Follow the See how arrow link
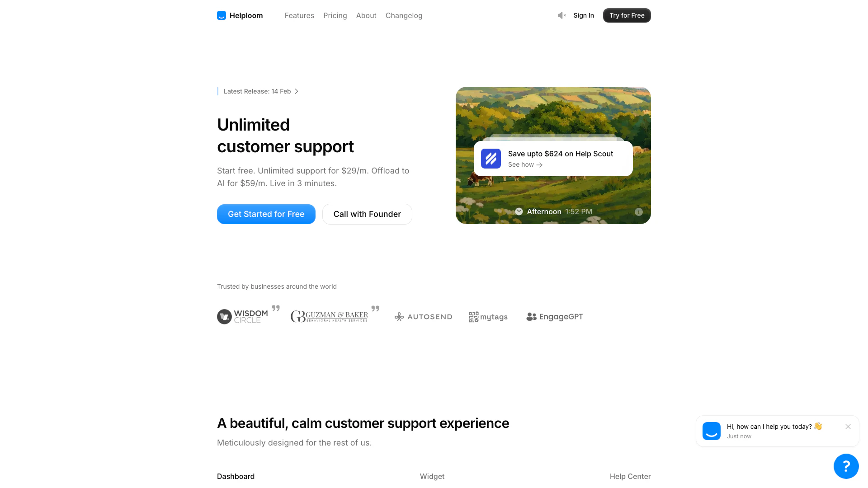Viewport: 868px width, 488px height. 525,165
